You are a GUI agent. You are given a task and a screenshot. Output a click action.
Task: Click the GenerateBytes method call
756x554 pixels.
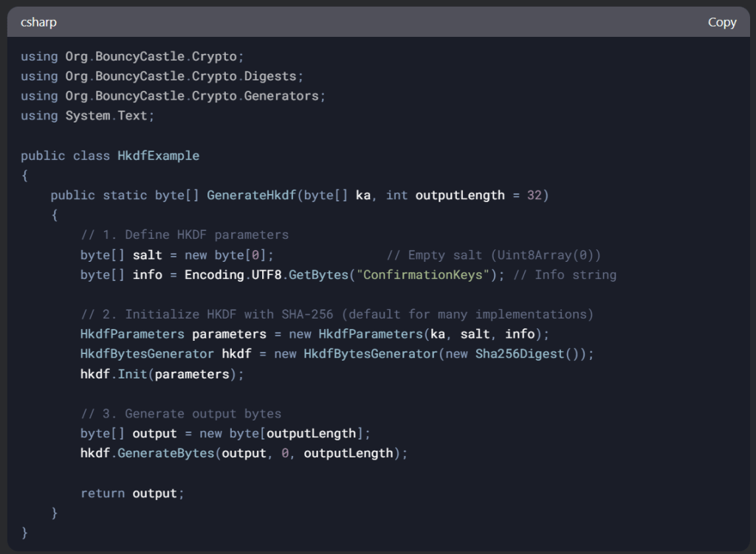pyautogui.click(x=165, y=454)
